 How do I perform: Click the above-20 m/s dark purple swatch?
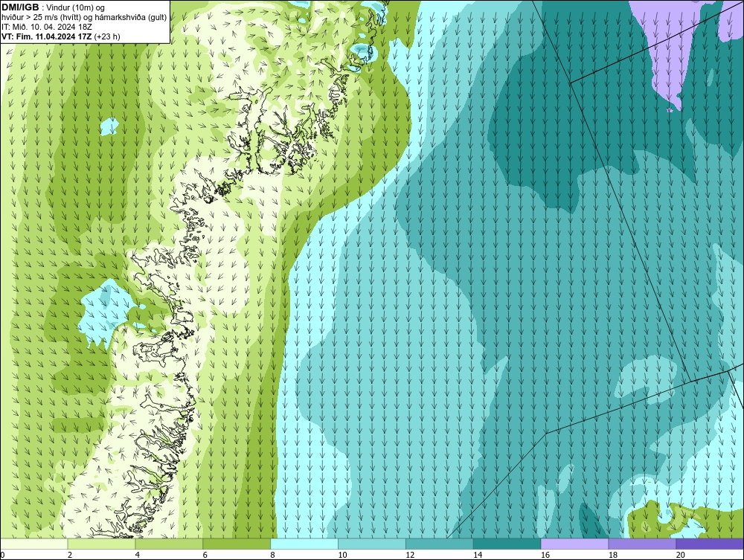point(710,544)
